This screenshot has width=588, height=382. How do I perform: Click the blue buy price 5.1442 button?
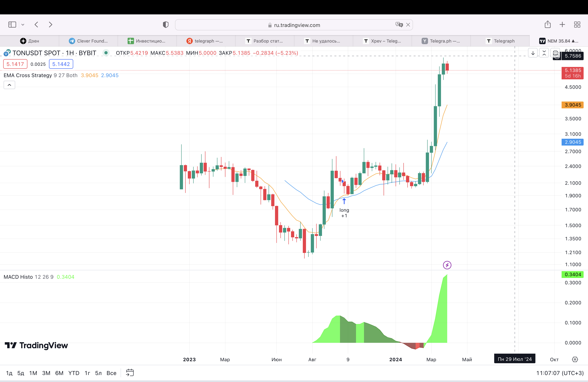tap(61, 64)
